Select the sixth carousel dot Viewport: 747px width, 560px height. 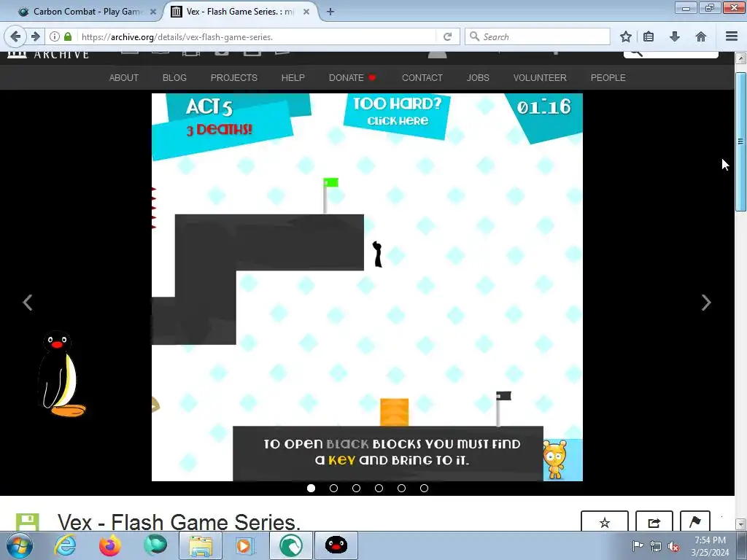424,488
